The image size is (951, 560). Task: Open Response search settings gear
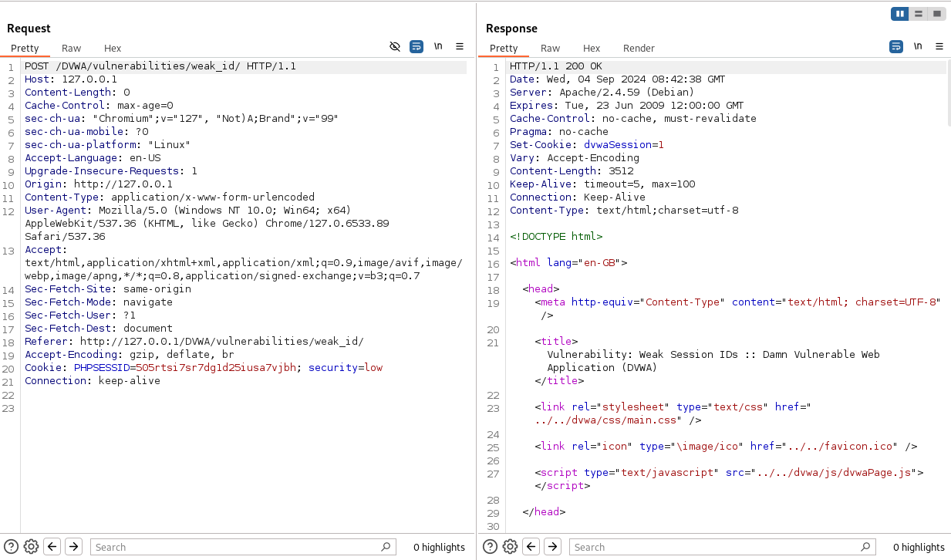point(510,547)
